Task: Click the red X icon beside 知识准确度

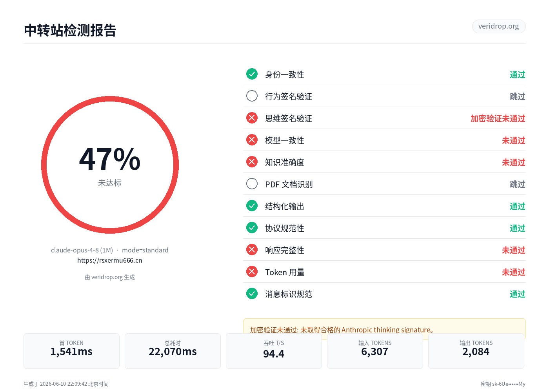Action: [252, 162]
